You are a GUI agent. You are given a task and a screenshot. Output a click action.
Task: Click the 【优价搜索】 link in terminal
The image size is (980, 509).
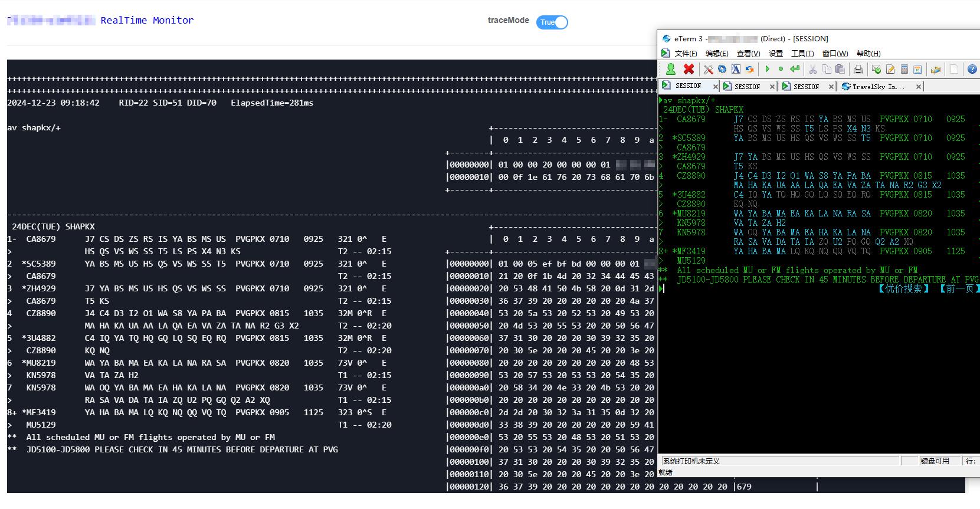click(x=903, y=289)
